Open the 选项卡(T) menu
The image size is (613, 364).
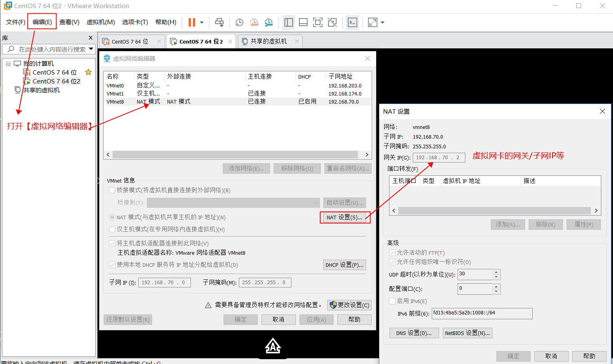click(x=135, y=22)
